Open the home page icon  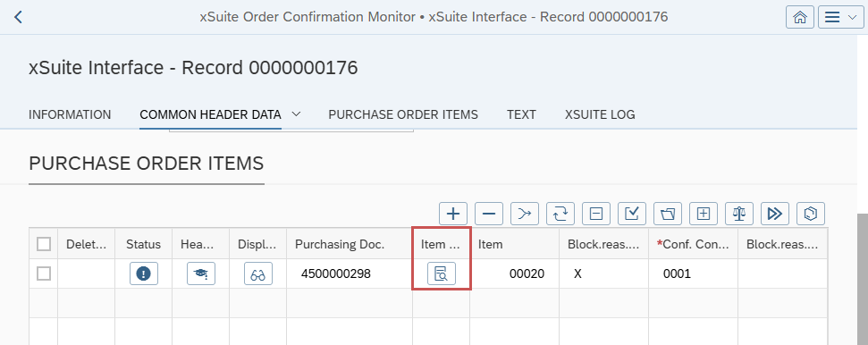[799, 17]
